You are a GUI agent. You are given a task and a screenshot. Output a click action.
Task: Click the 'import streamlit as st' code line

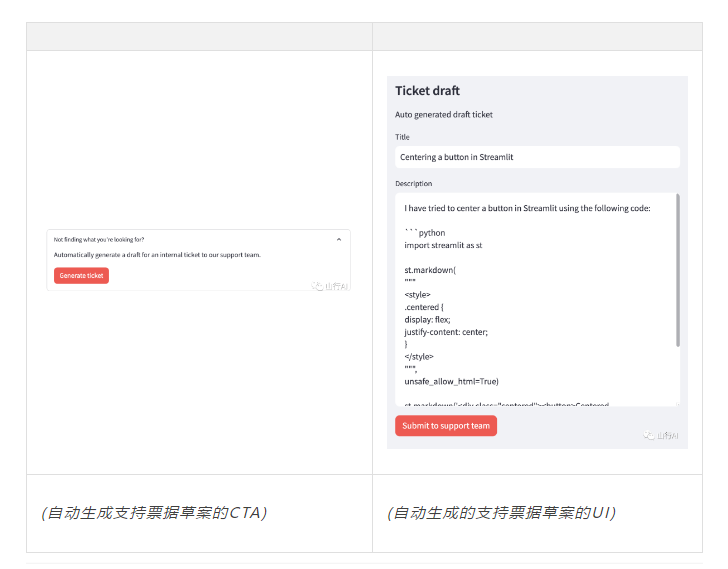click(443, 245)
